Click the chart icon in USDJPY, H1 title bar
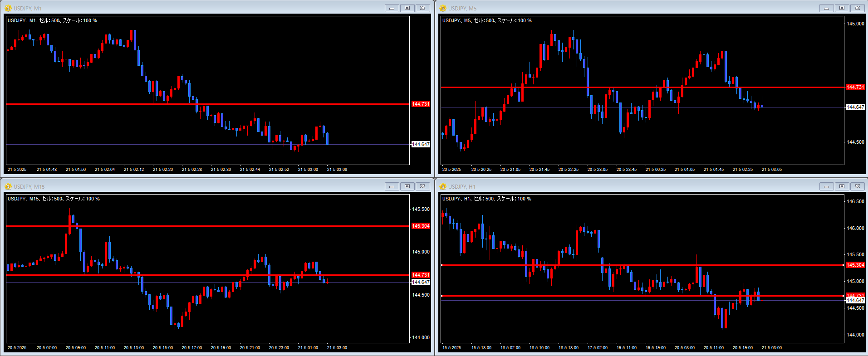 443,186
